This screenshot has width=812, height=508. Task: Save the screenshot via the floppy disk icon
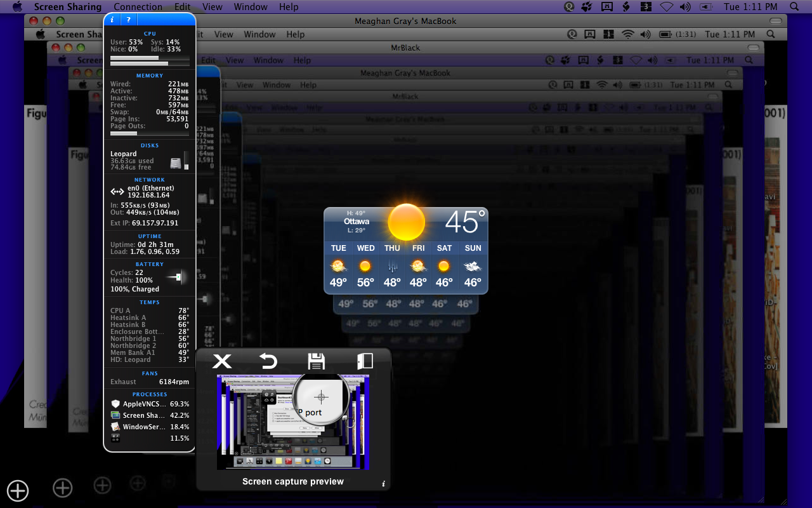315,361
